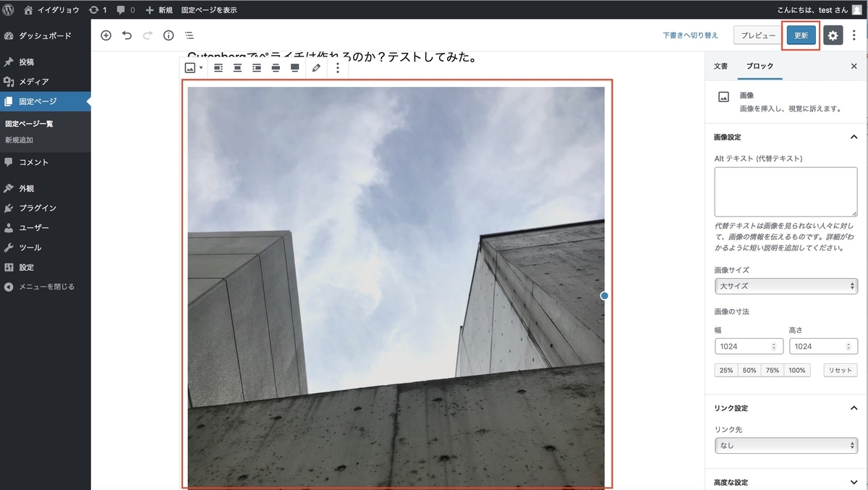This screenshot has height=490, width=868.
Task: Open コメント in the sidebar
Action: coord(45,162)
